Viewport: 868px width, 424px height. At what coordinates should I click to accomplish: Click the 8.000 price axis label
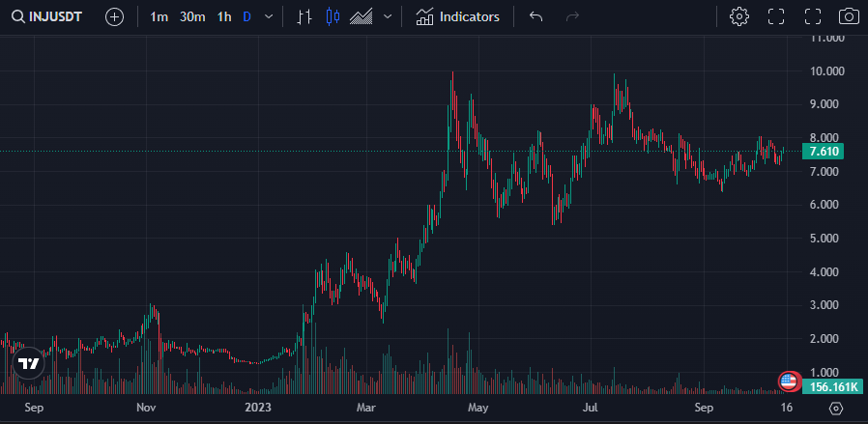coord(824,138)
